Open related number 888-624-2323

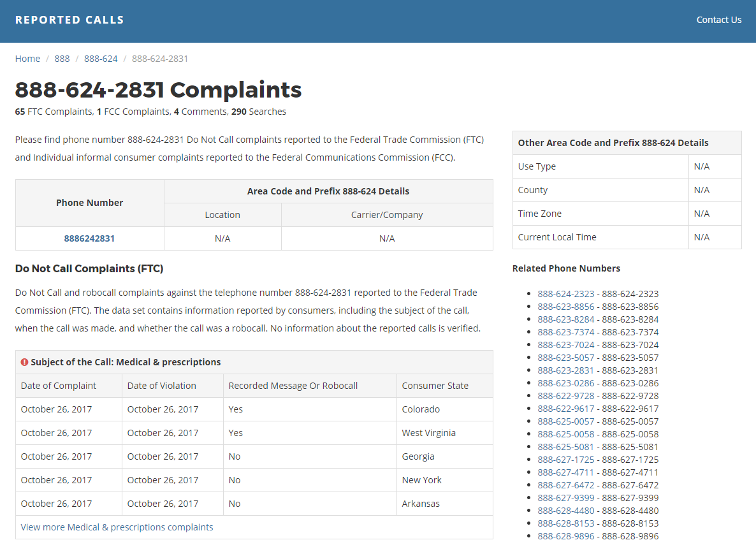[x=567, y=293]
